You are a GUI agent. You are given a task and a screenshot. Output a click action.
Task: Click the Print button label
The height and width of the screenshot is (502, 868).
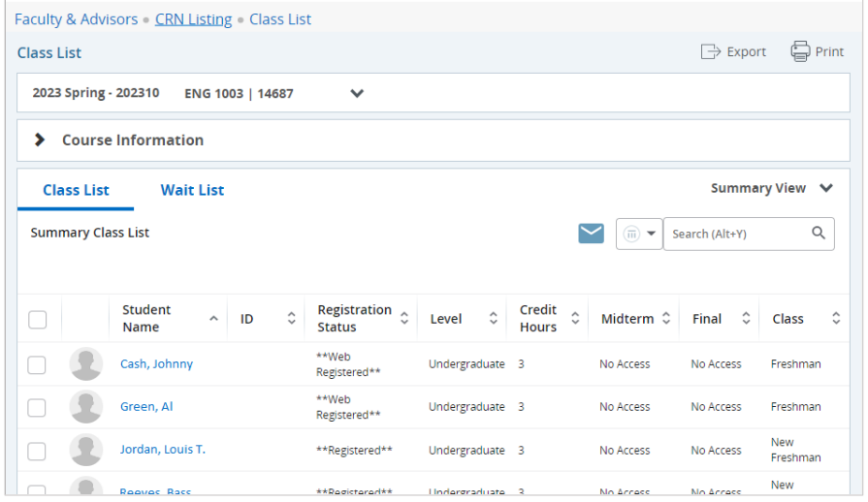829,52
